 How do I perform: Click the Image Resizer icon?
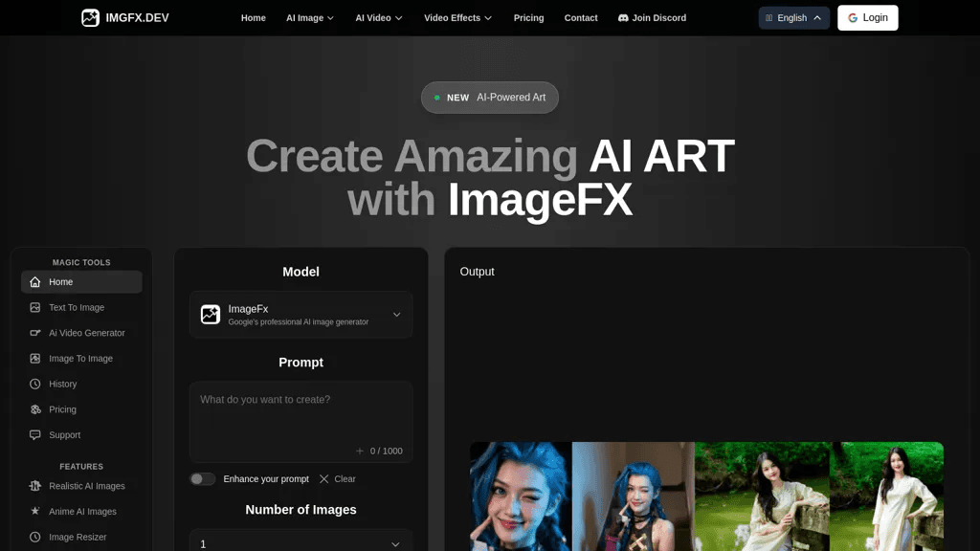35,537
